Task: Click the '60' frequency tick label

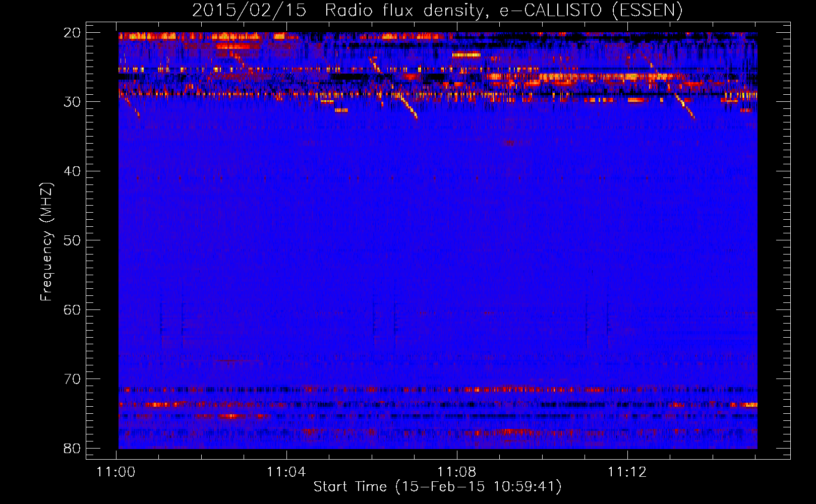Action: [72, 309]
